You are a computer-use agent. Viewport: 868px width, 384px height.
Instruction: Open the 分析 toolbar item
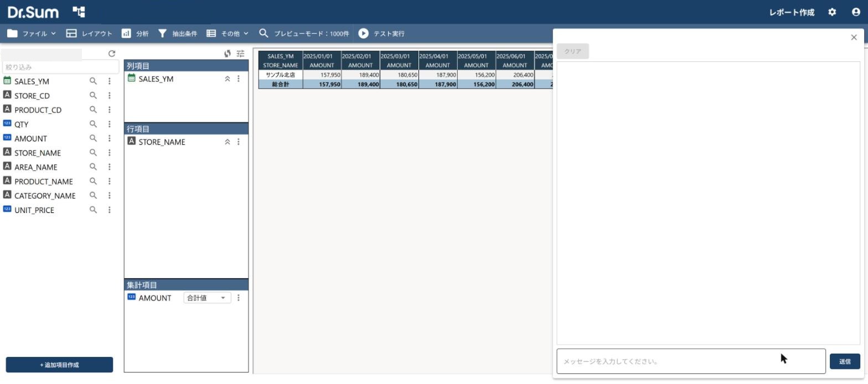(x=135, y=33)
